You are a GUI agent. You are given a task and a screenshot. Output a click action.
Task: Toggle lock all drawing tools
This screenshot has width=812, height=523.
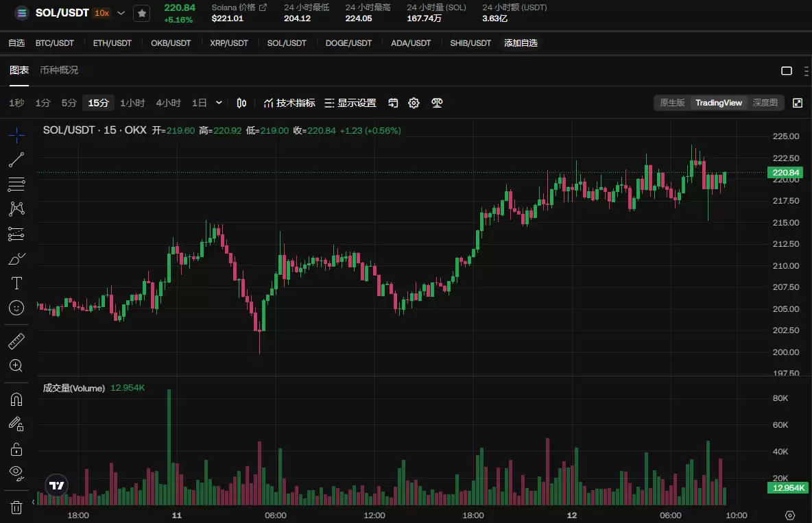coord(16,449)
